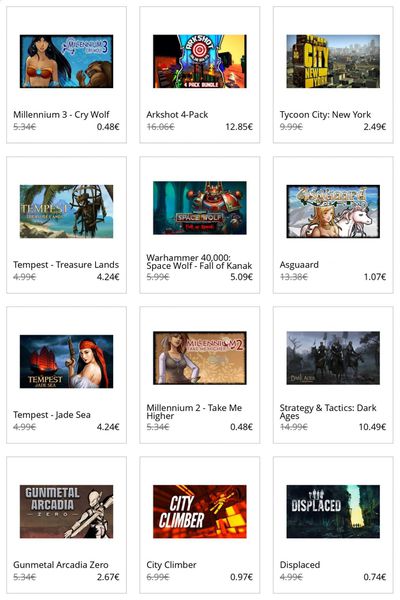This screenshot has width=400, height=600.
Task: Click the Space Wolf Fall of Kanak artwork
Action: 199,208
